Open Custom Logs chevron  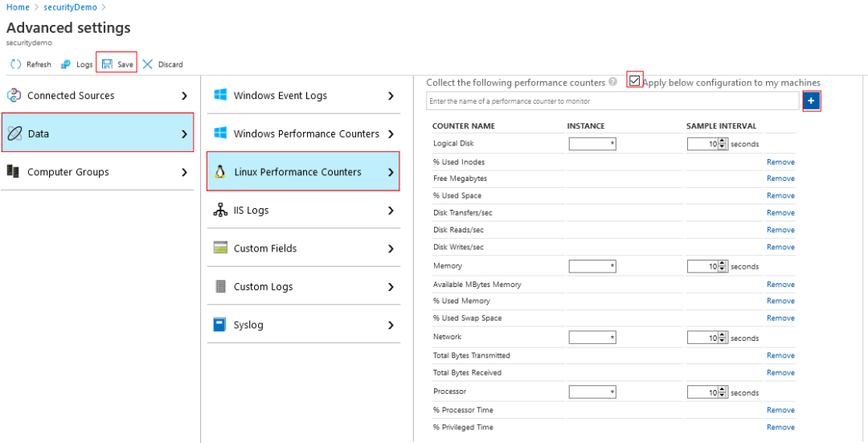pos(391,287)
